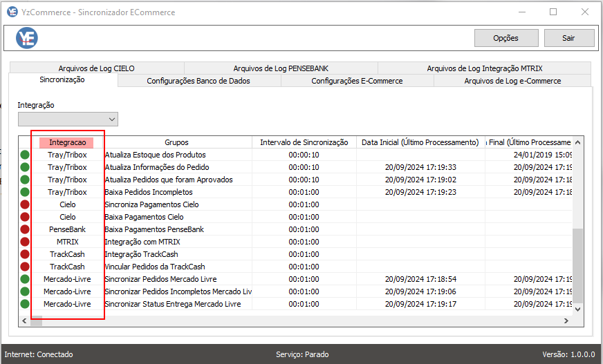Click the horizontal scrollbar right arrow
The width and height of the screenshot is (603, 364).
click(566, 320)
